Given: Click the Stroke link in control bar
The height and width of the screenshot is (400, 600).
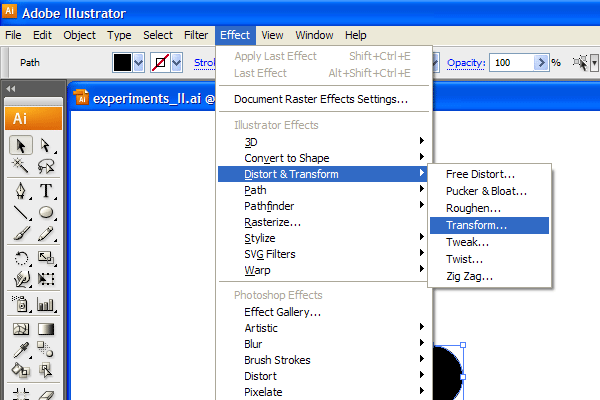Looking at the screenshot, I should 204,62.
